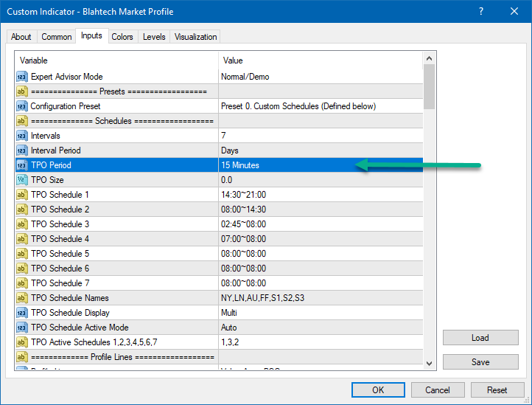Select the TPO Schedule 7 row label
The height and width of the screenshot is (405, 532).
click(60, 283)
